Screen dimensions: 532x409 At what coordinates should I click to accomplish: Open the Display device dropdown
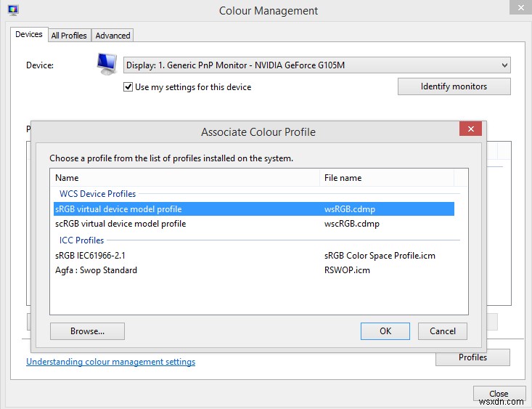click(x=316, y=65)
